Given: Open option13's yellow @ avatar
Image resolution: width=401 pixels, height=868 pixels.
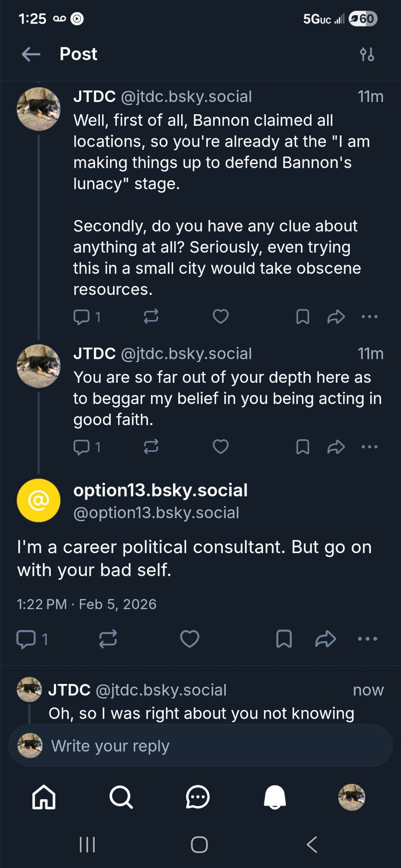Looking at the screenshot, I should point(39,500).
